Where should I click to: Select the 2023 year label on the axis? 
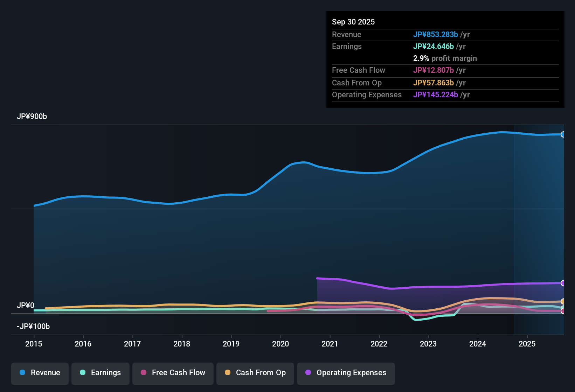[x=428, y=344]
